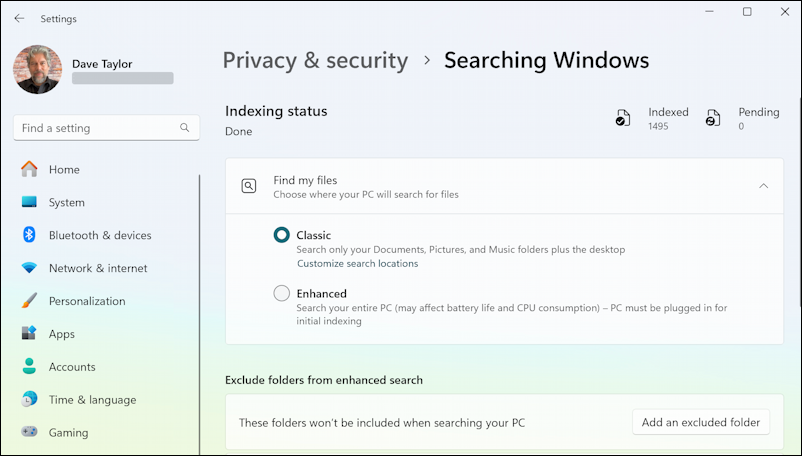Close the Settings window
802x456 pixels.
pos(785,12)
